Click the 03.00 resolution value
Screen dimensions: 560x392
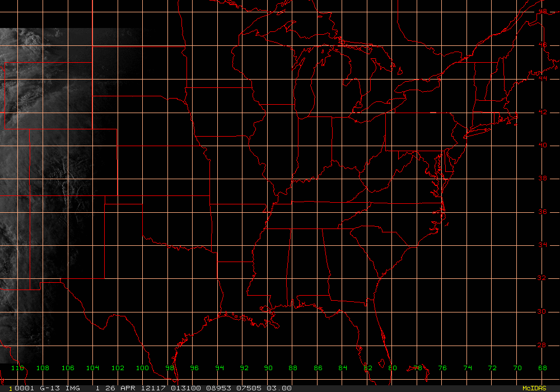[x=279, y=388]
